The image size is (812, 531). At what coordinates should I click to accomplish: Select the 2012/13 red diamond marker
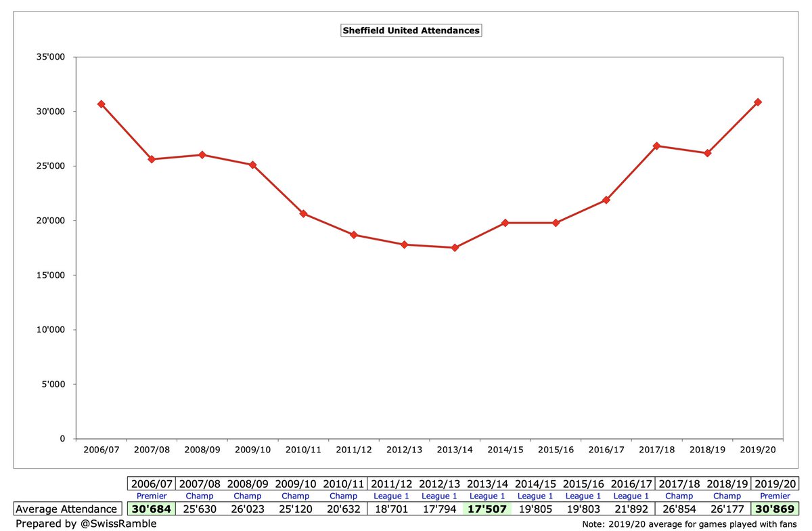(404, 245)
